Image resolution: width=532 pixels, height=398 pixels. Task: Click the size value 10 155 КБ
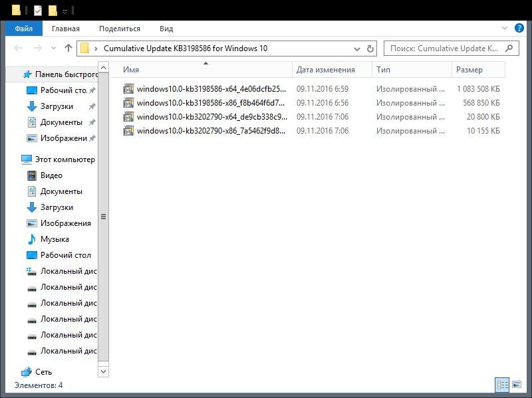click(483, 130)
